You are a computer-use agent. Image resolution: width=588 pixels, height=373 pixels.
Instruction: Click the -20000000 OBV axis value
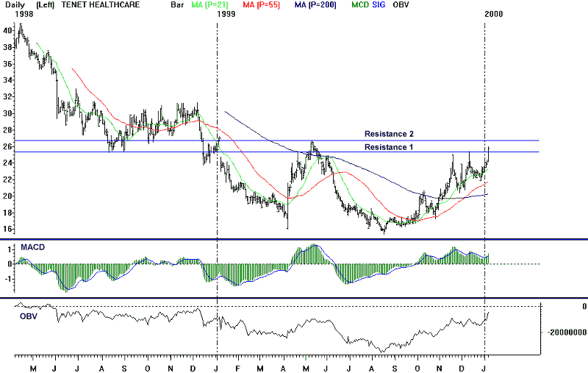(x=567, y=333)
